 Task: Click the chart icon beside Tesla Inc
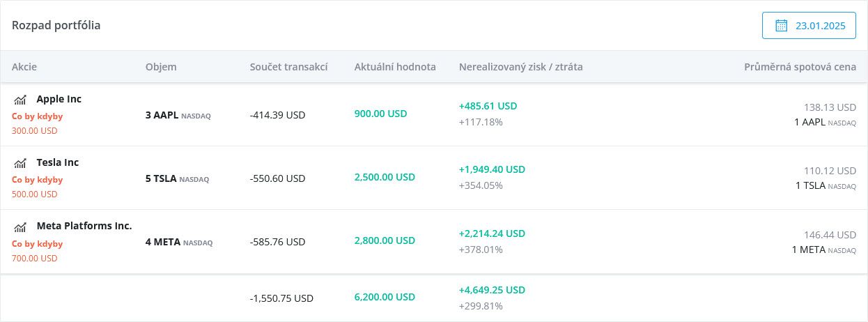(20, 163)
